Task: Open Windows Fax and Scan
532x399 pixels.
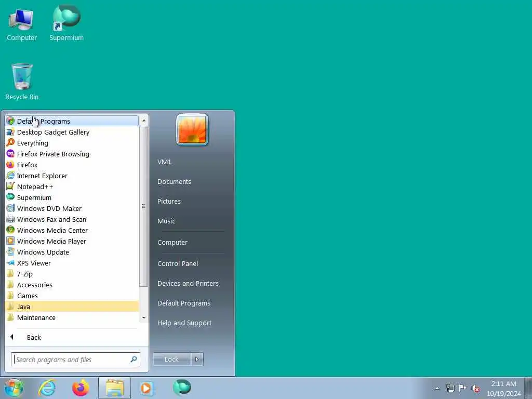Action: pos(72,219)
